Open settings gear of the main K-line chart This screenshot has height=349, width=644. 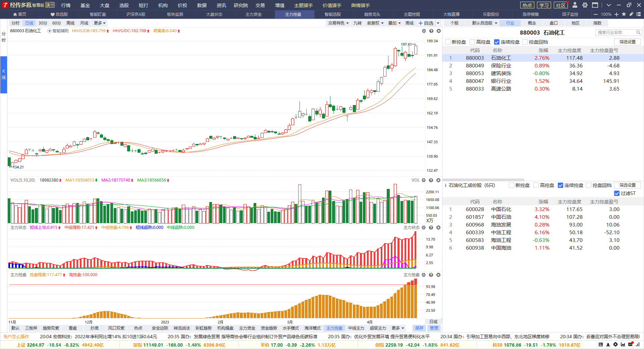pyautogui.click(x=424, y=31)
